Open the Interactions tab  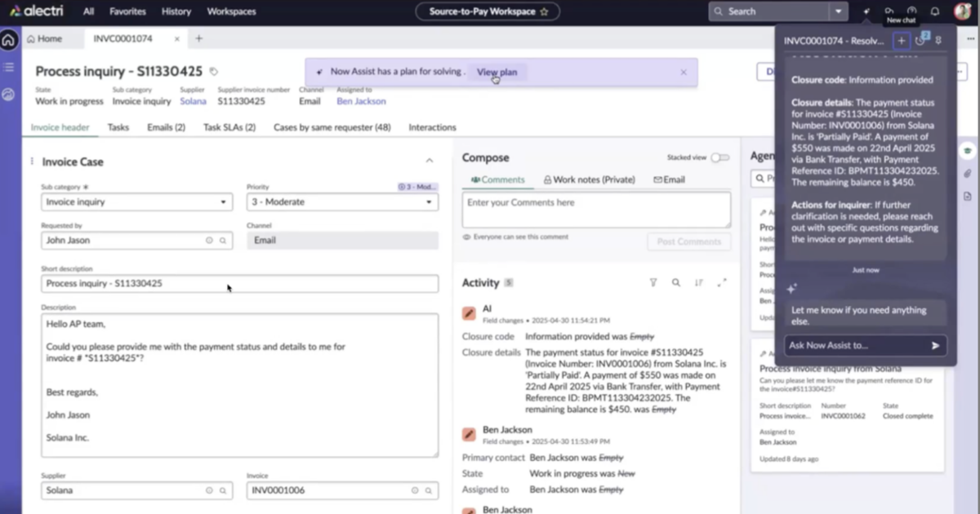click(x=432, y=127)
